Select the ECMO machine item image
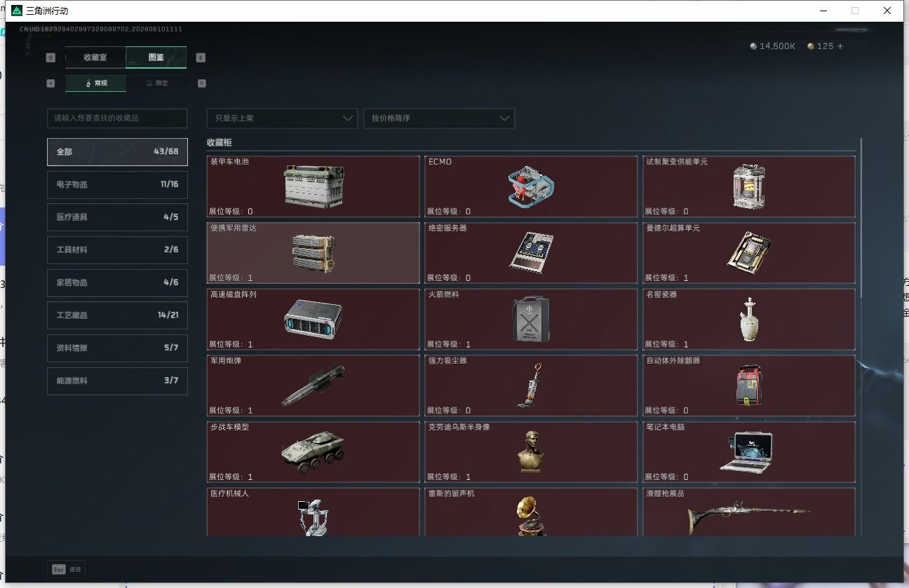 (531, 187)
